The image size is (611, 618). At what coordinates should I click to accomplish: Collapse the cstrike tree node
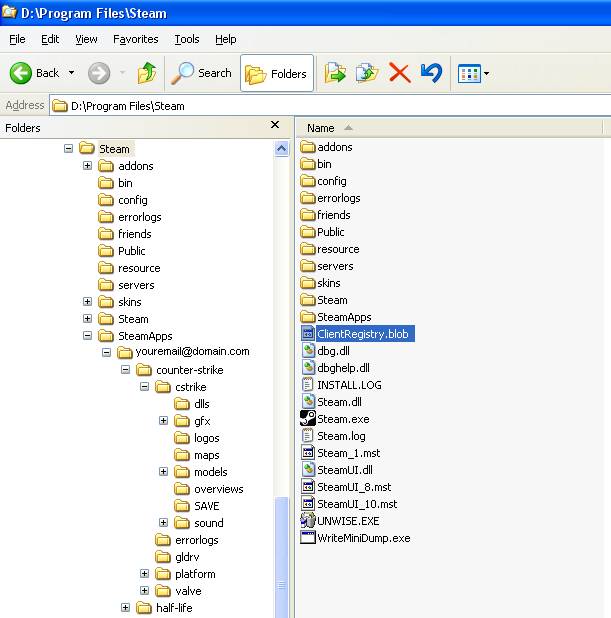145,386
